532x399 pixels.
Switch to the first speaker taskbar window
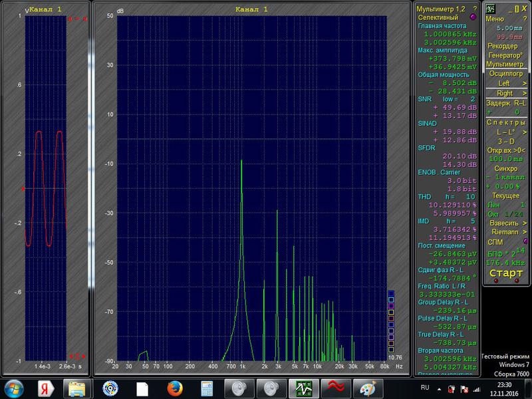[x=239, y=388]
